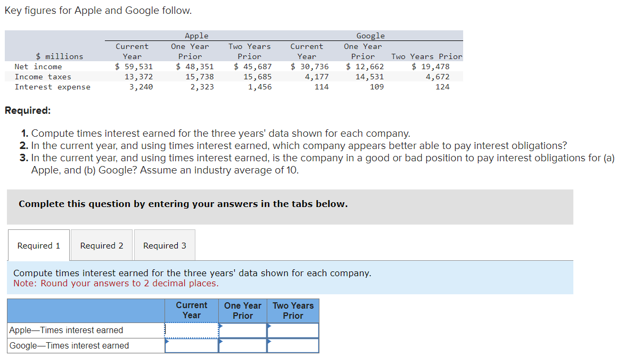Click Google's Two Years Prior answer field
This screenshot has height=364, width=625.
click(x=293, y=345)
